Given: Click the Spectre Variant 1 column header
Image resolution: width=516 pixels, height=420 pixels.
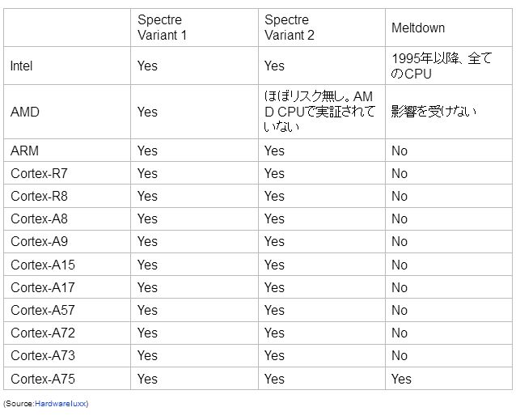Looking at the screenshot, I should [160, 28].
